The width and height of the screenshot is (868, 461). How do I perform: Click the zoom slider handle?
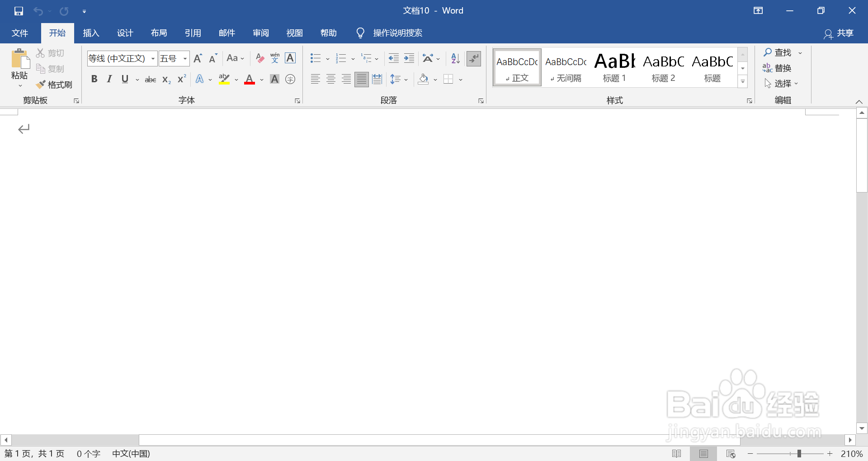click(799, 454)
